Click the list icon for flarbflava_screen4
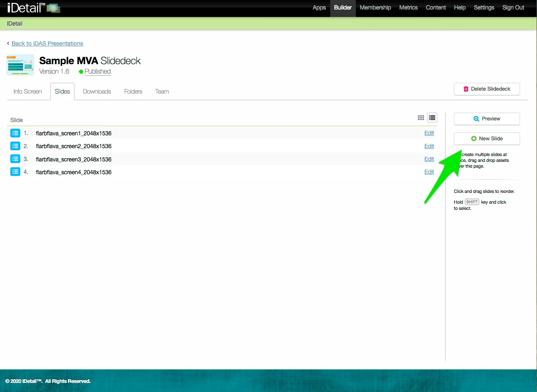Screen dimensions: 537x392 (x=15, y=172)
